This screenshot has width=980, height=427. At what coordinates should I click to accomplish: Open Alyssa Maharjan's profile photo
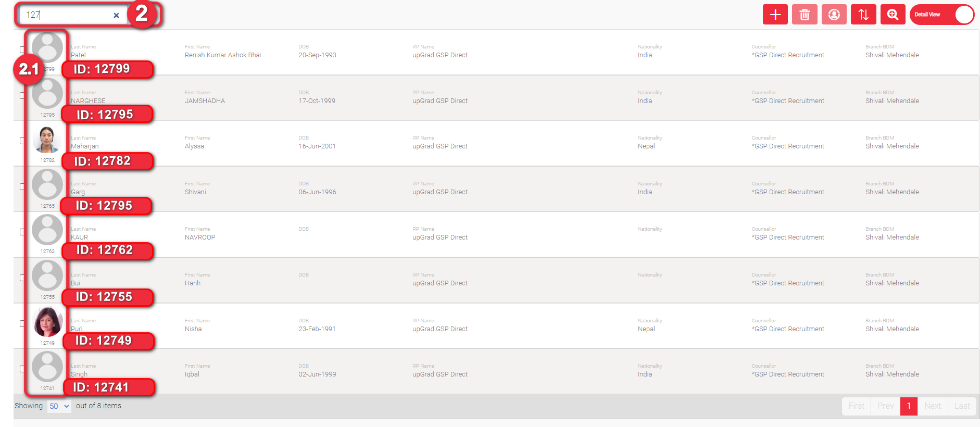pyautogui.click(x=47, y=140)
